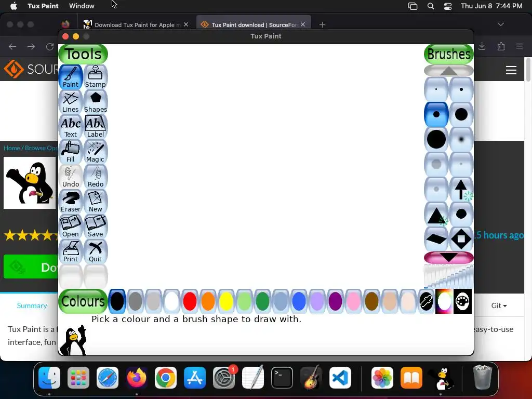Pick the orange colour swatch
Screen dimensions: 532x399
[x=208, y=301]
